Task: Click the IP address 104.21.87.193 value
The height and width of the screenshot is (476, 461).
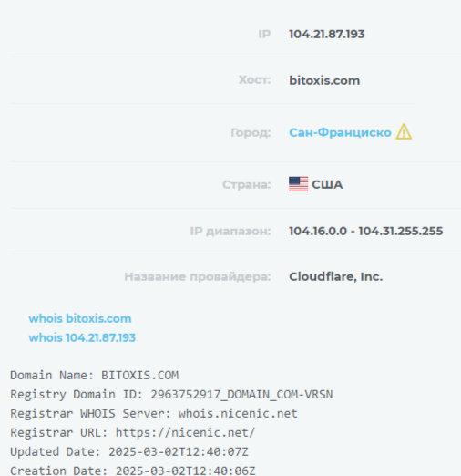Action: point(327,34)
